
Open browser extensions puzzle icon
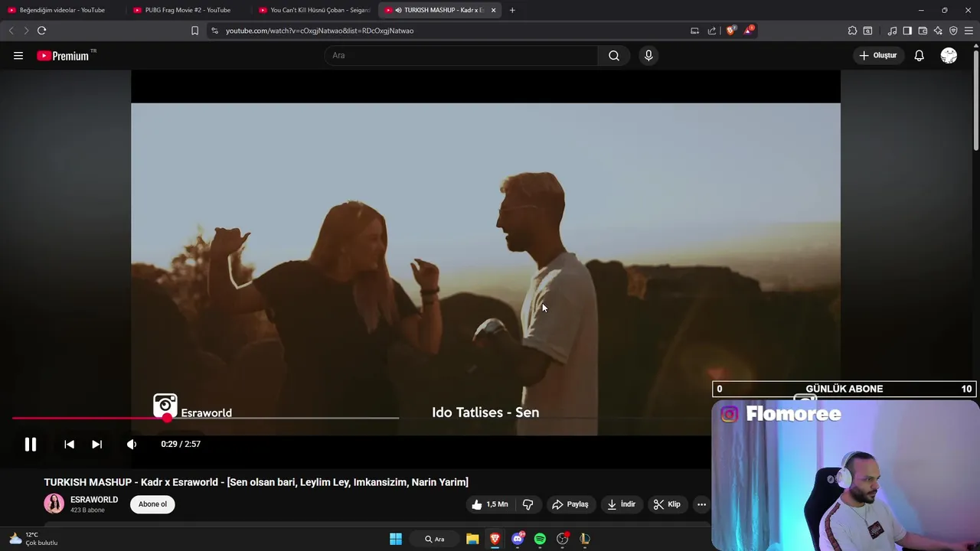[x=852, y=31]
